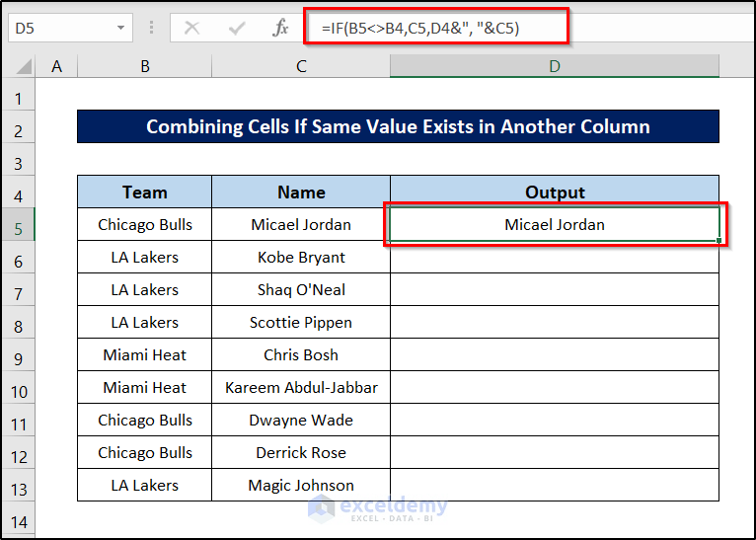Select the 'Kobe Bryant' cell
The height and width of the screenshot is (540, 756).
(x=301, y=257)
